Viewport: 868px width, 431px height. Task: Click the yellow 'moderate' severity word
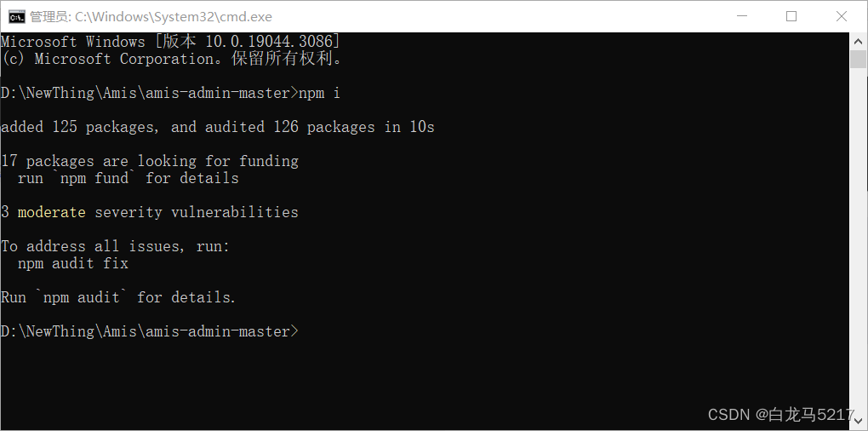click(51, 212)
